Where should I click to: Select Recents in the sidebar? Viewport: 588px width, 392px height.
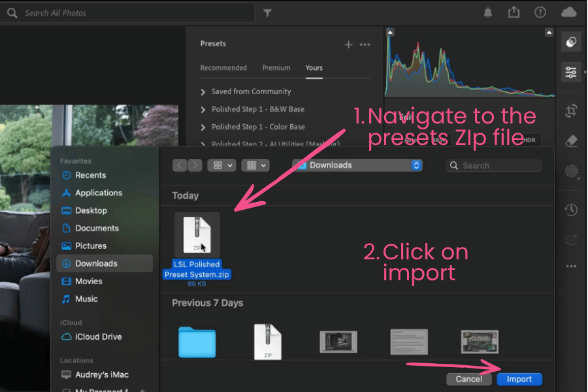pyautogui.click(x=105, y=175)
